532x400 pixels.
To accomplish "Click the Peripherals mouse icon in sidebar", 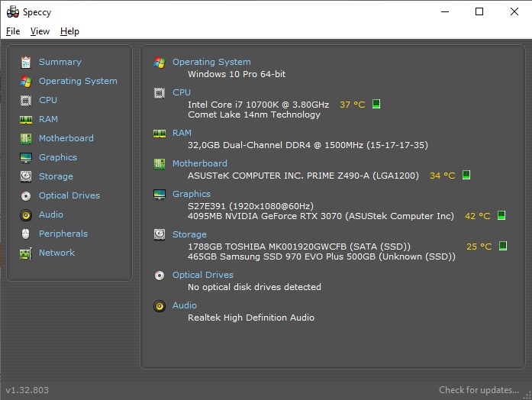I will 26,234.
